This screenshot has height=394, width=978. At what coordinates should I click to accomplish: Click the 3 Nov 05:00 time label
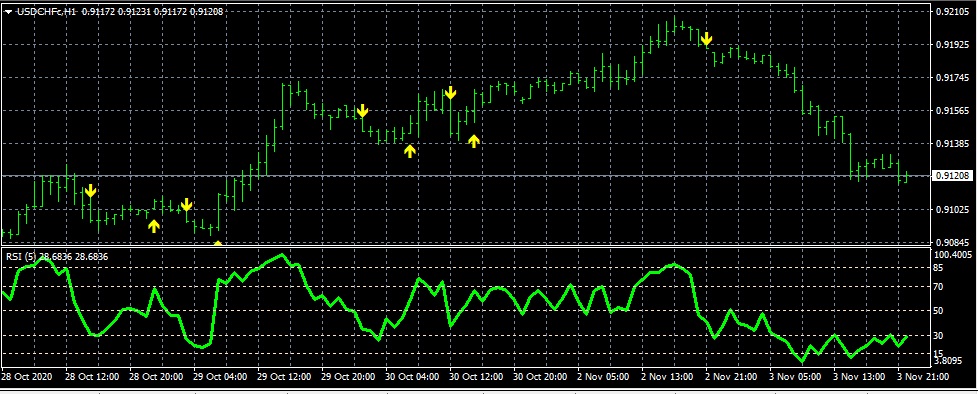(795, 377)
